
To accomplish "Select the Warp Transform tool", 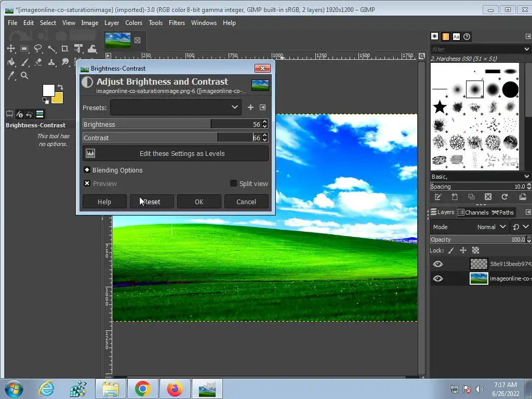I will (92, 48).
